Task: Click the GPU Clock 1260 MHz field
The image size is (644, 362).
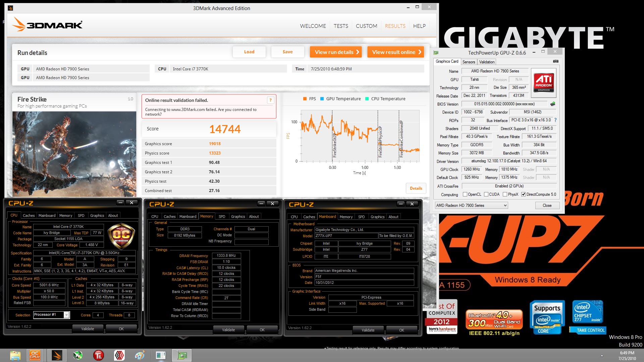Action: coord(472,170)
